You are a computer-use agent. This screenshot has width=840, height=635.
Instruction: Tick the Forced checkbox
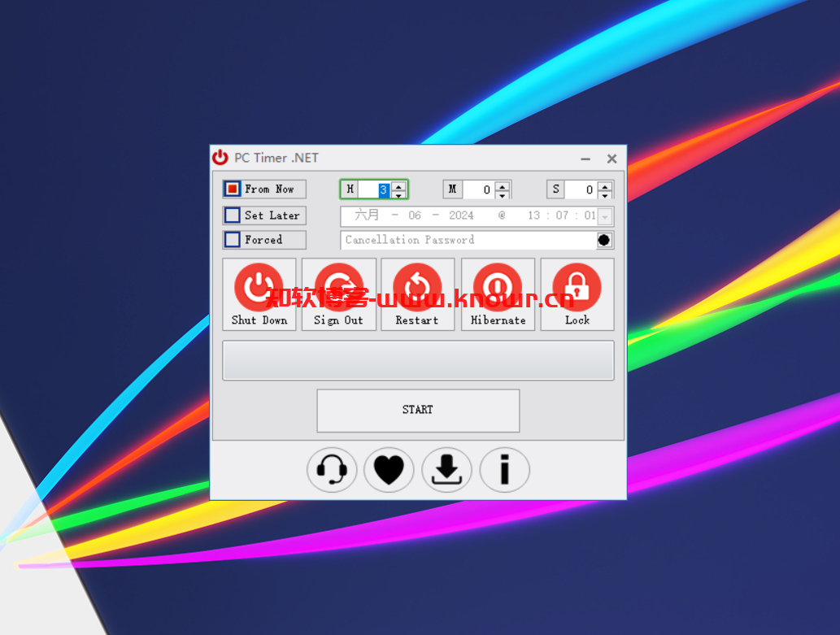coord(232,239)
